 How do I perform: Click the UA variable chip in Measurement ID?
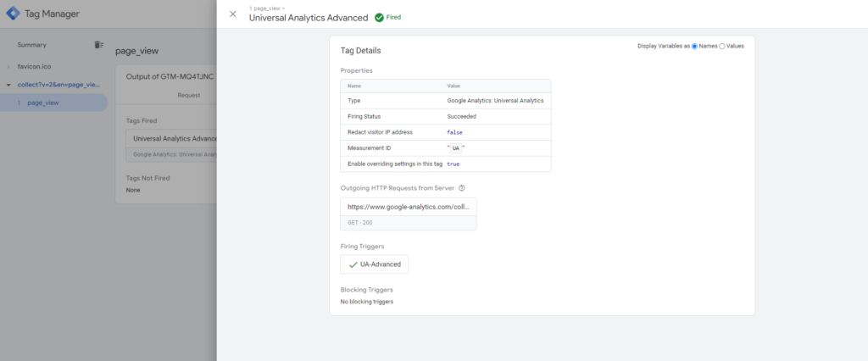(x=455, y=148)
